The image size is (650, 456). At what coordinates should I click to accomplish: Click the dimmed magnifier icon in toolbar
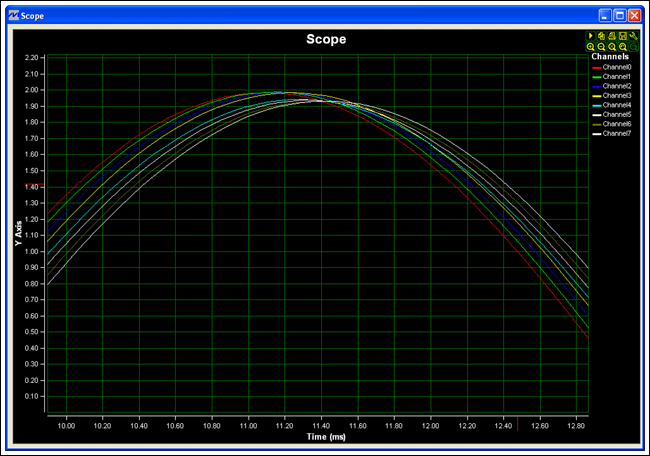coord(633,47)
